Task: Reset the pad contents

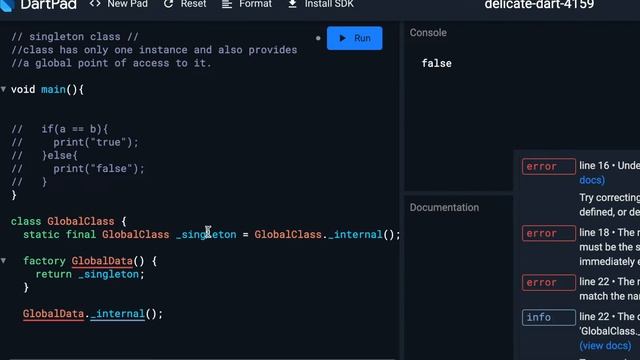Action: (x=185, y=4)
